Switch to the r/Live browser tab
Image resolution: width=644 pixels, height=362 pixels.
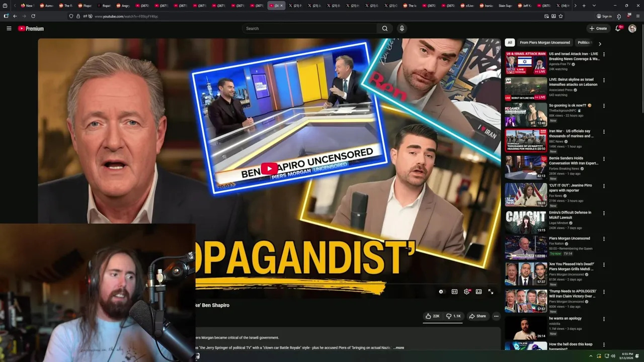tap(468, 6)
